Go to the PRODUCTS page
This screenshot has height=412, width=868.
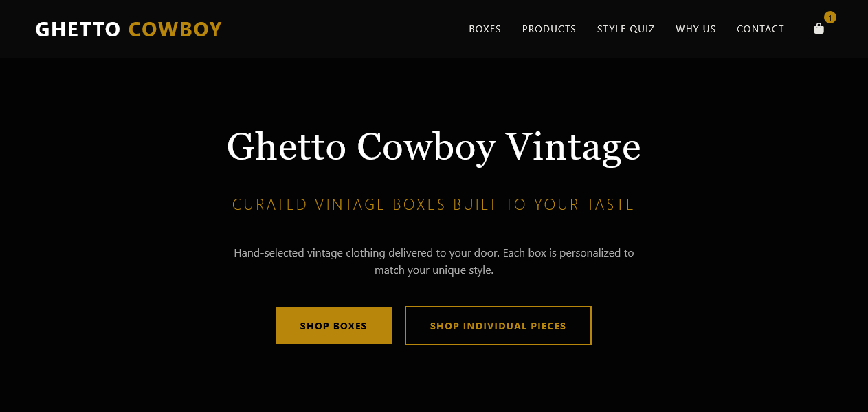[549, 29]
